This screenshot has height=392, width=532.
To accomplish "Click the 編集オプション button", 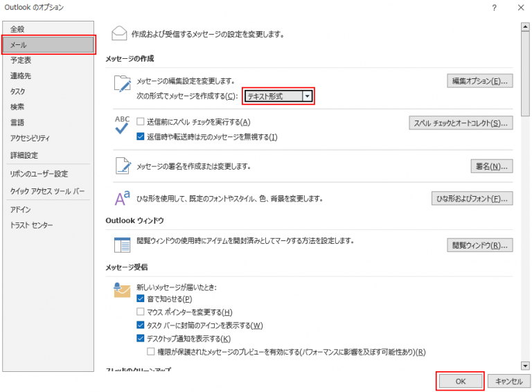I will (x=480, y=81).
